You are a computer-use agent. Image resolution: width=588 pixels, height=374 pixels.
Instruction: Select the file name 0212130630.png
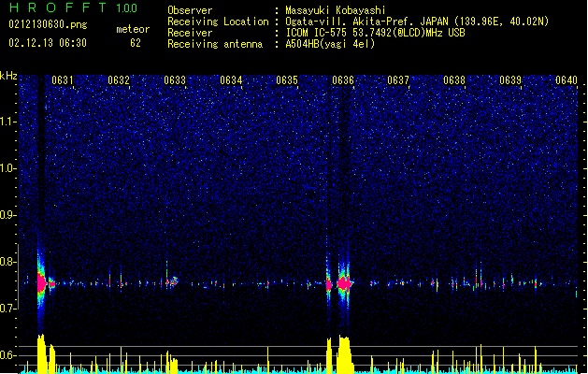48,24
